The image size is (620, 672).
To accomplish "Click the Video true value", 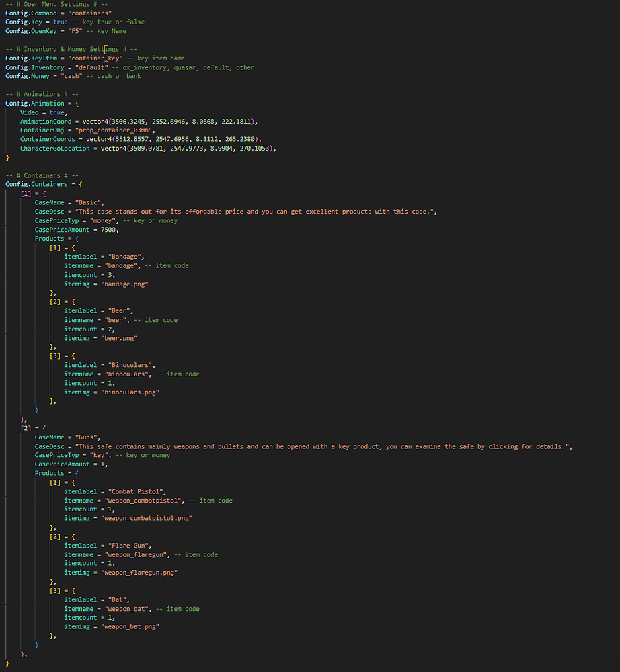I will (x=57, y=112).
